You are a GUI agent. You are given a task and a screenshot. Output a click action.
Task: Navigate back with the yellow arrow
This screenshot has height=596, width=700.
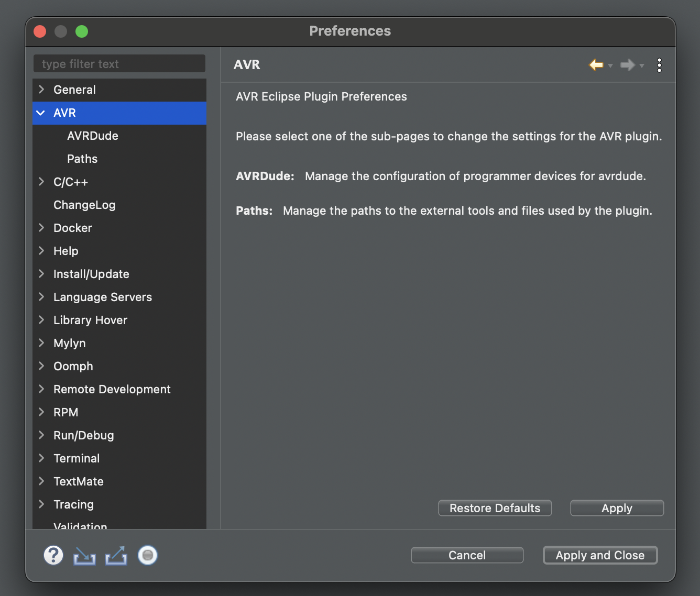(595, 64)
